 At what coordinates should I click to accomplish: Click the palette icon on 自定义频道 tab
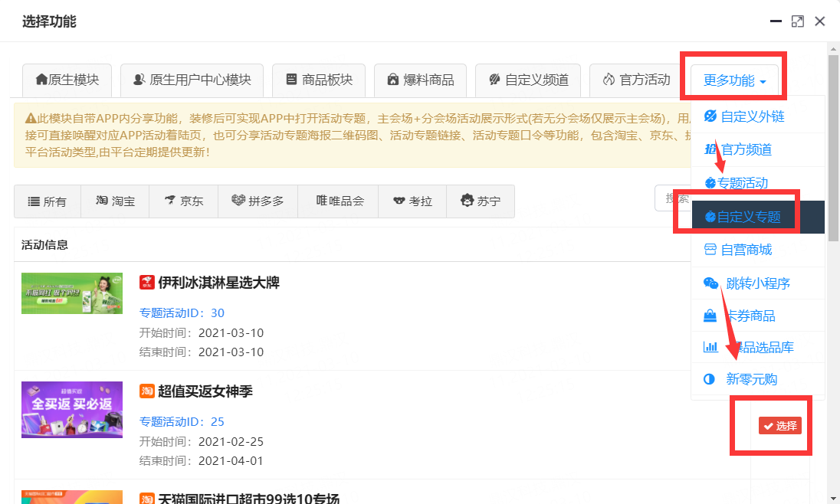(494, 79)
